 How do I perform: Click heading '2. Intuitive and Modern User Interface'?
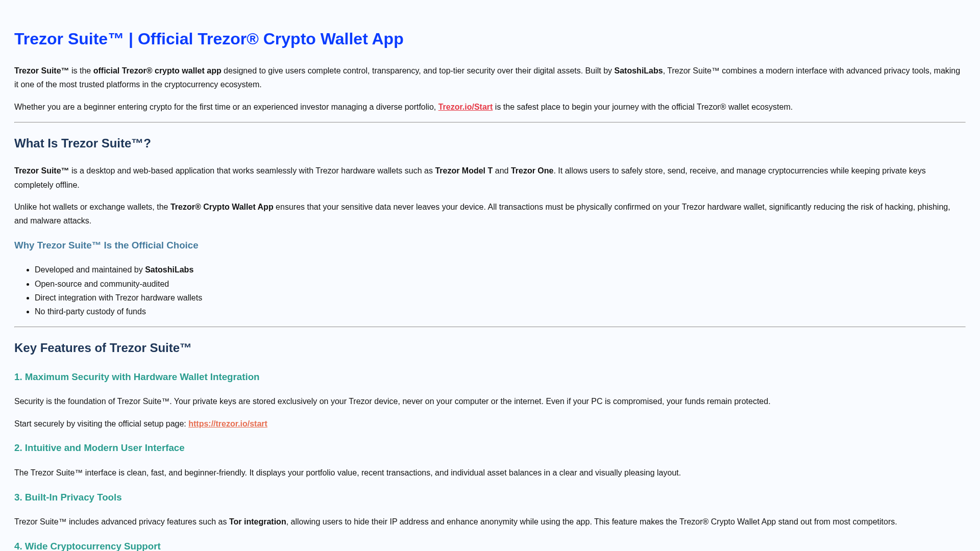tap(100, 448)
